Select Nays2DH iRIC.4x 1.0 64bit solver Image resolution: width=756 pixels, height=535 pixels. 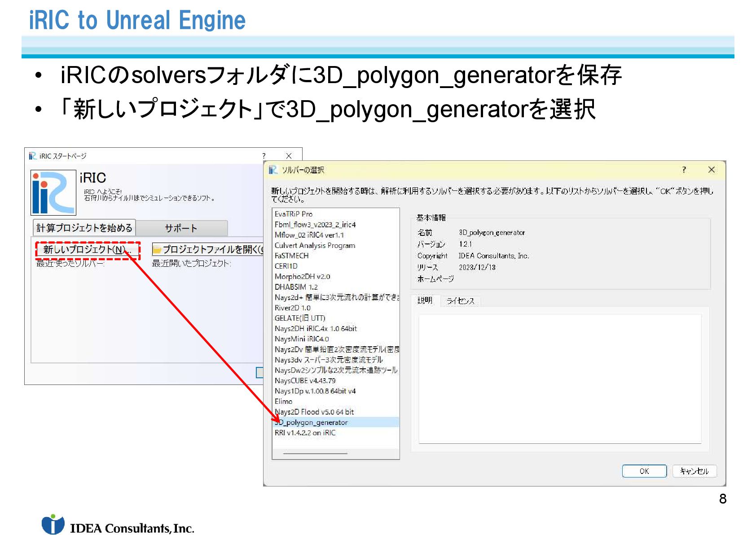pos(336,328)
